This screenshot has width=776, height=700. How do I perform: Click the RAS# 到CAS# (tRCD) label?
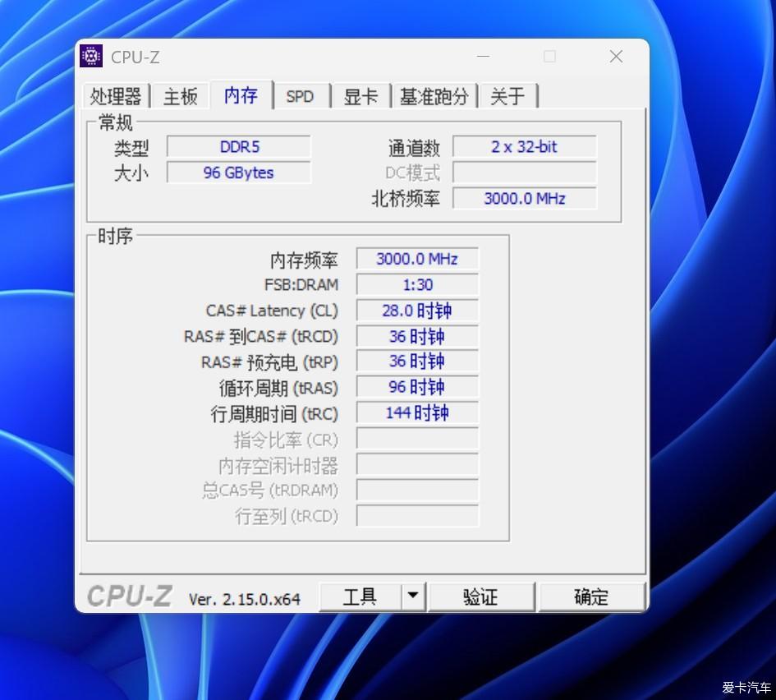[261, 337]
